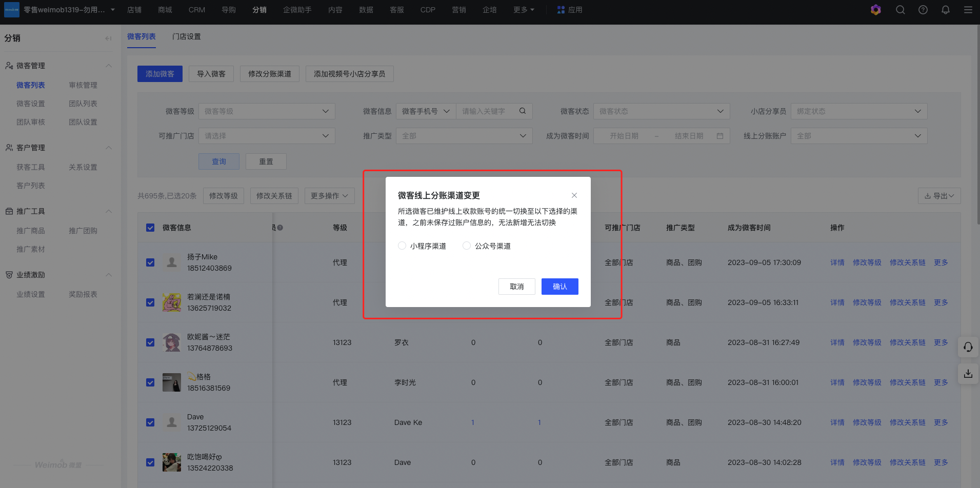Open the 微客等级 dropdown
Screen dimensions: 980x488
[x=267, y=111]
